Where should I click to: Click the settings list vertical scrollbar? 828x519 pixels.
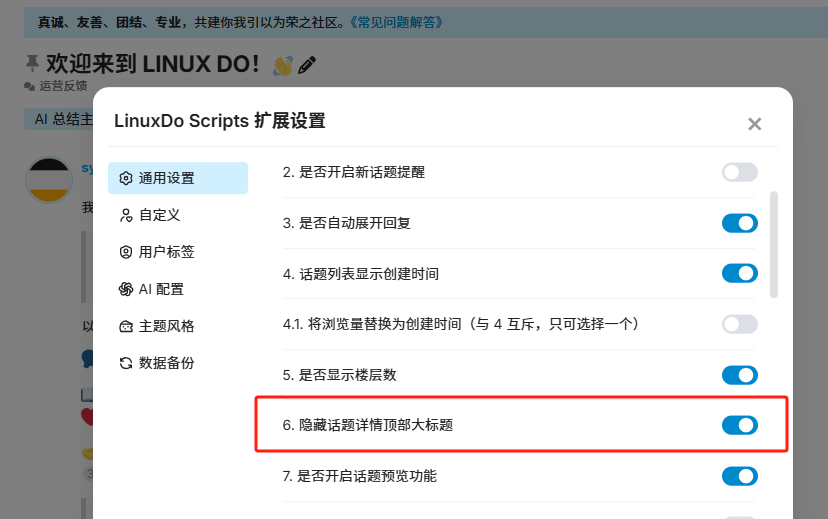pos(774,244)
